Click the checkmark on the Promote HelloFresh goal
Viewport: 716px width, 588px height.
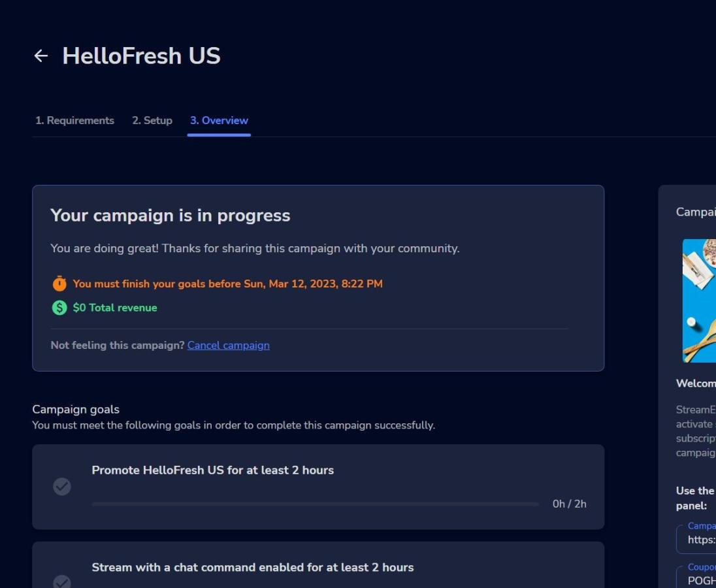coord(61,487)
